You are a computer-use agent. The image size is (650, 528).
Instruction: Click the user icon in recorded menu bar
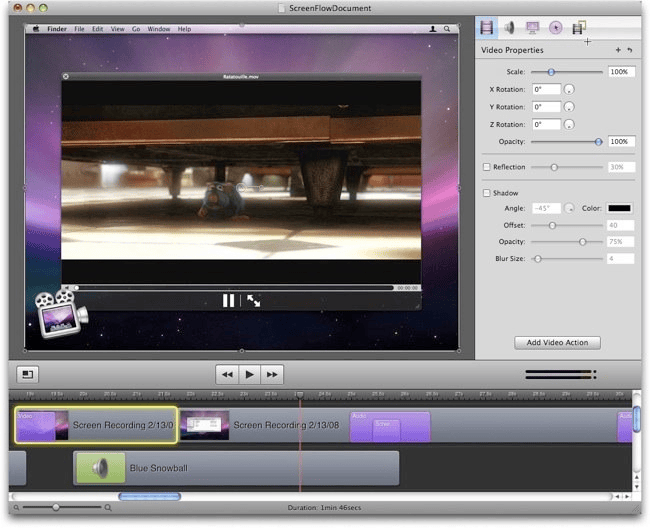tap(433, 29)
